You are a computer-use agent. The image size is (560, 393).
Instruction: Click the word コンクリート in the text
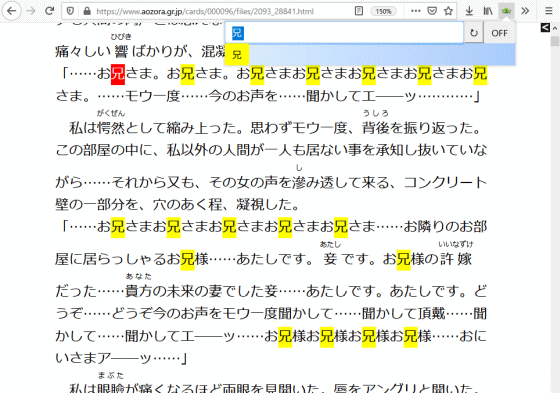[445, 182]
